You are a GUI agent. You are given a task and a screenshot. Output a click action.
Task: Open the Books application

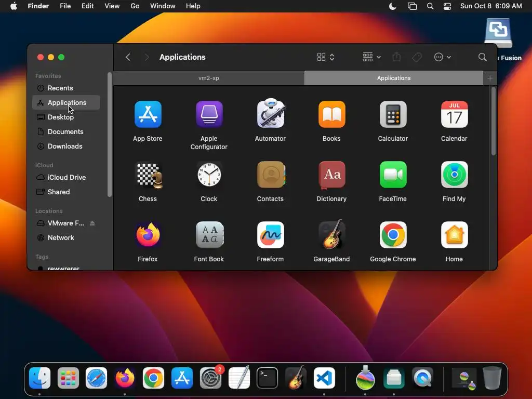coord(331,114)
